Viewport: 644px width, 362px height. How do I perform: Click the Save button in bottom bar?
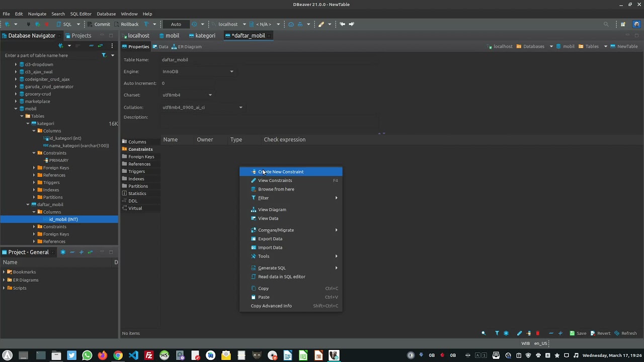pos(578,333)
